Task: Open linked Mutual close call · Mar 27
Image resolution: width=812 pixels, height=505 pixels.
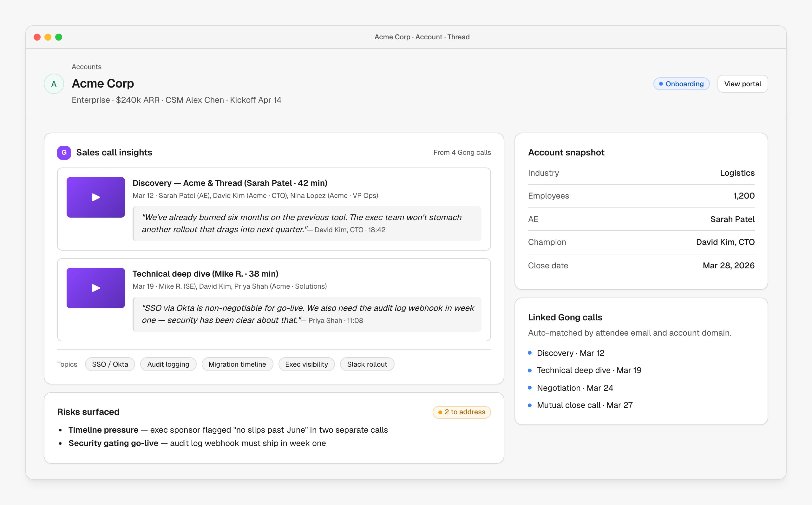Action: [x=584, y=405]
